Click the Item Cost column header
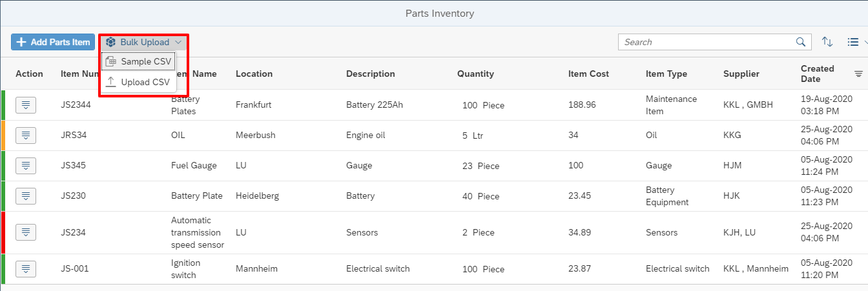The width and height of the screenshot is (868, 291). (588, 74)
